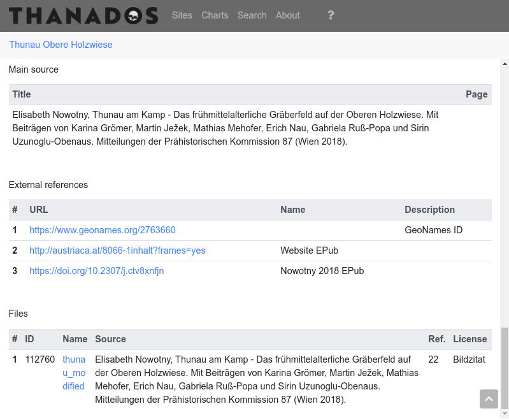
Task: Click the Title column header
Action: [x=22, y=94]
